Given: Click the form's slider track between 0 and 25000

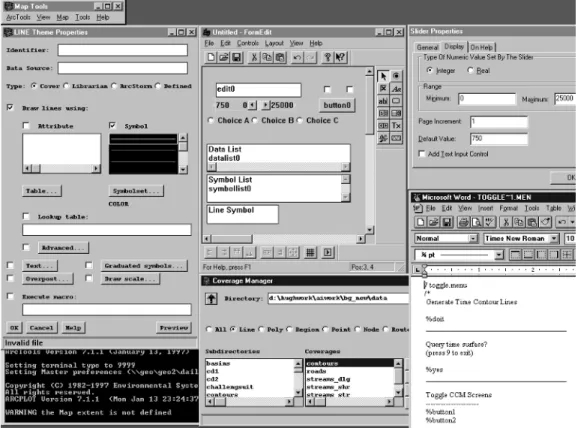Looking at the screenshot, I should 259,105.
